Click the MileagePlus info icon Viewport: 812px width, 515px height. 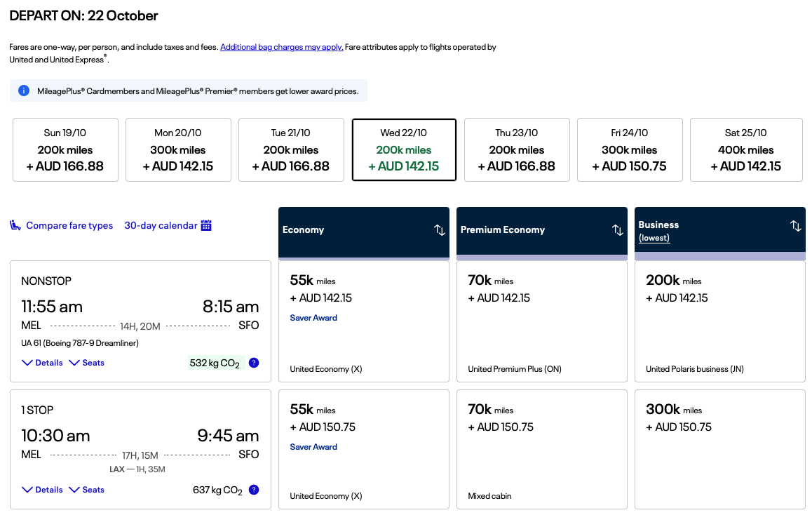coord(24,91)
